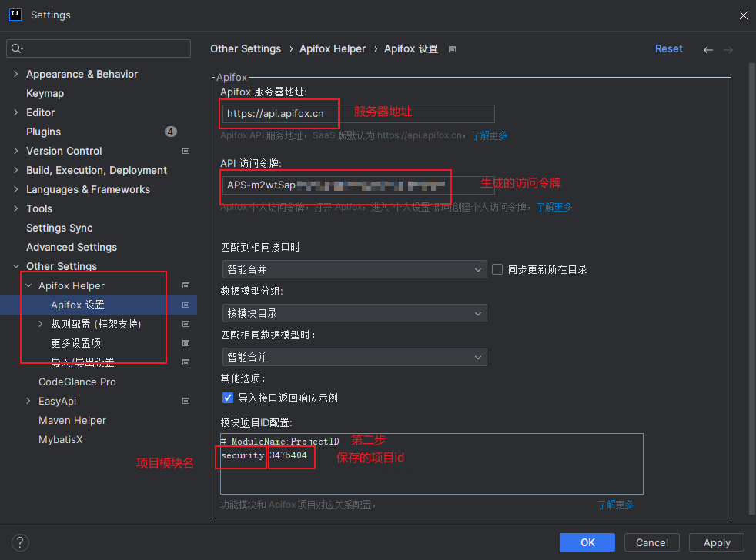
Task: Click the project-level icon beside 规则配置 (框架支持)
Action: click(x=186, y=324)
